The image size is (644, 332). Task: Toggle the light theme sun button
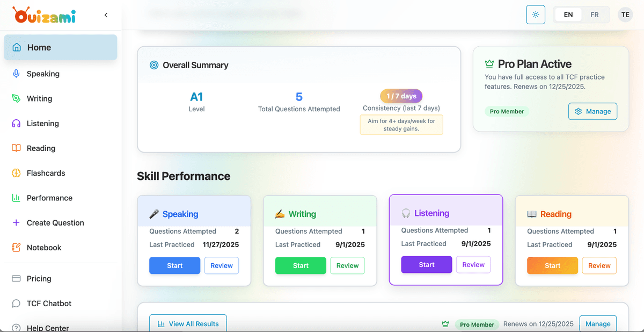[535, 15]
